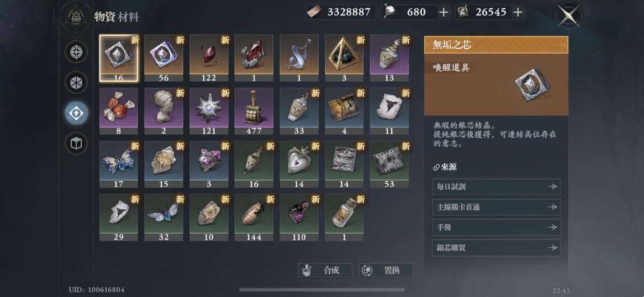
Task: Go to 主線關卡首通 source
Action: [x=496, y=207]
